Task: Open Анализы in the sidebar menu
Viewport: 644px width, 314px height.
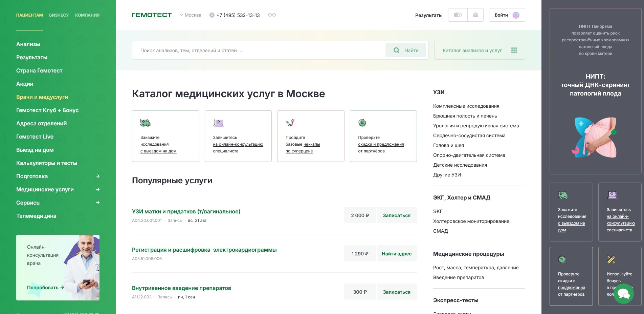Action: [28, 44]
